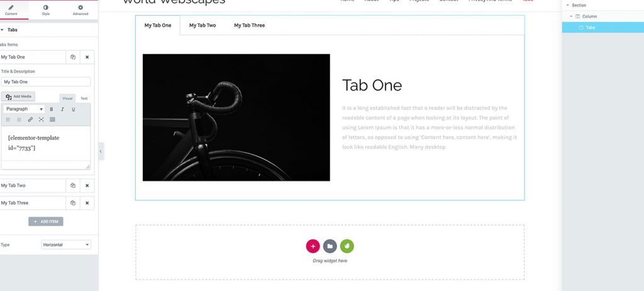Viewport: 644px width, 291px height.
Task: Open the Type Horizontal dropdown
Action: (x=66, y=244)
